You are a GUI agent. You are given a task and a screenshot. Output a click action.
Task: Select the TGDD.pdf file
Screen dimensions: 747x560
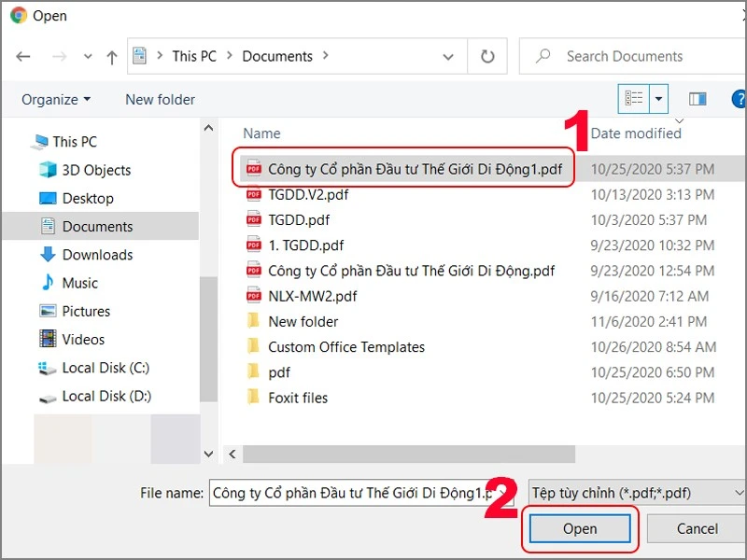(x=298, y=220)
